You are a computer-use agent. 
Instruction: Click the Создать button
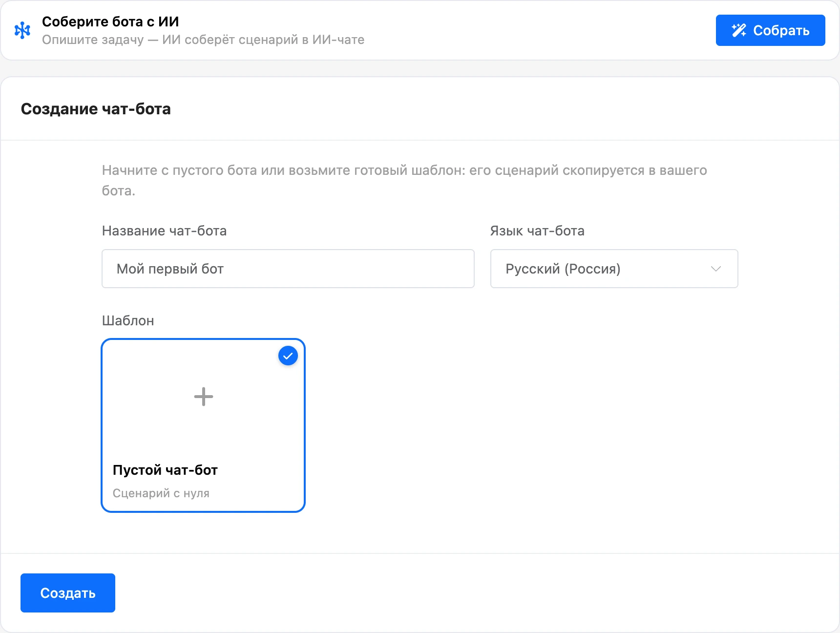tap(68, 593)
